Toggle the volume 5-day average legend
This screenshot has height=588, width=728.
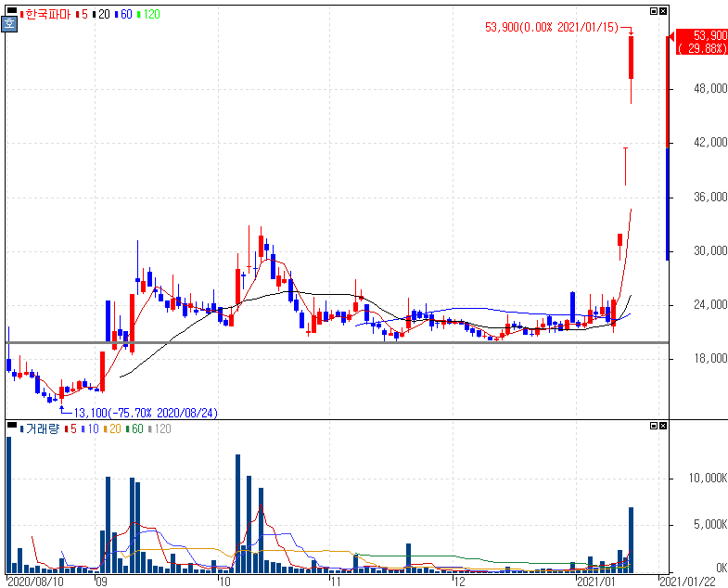[70, 428]
